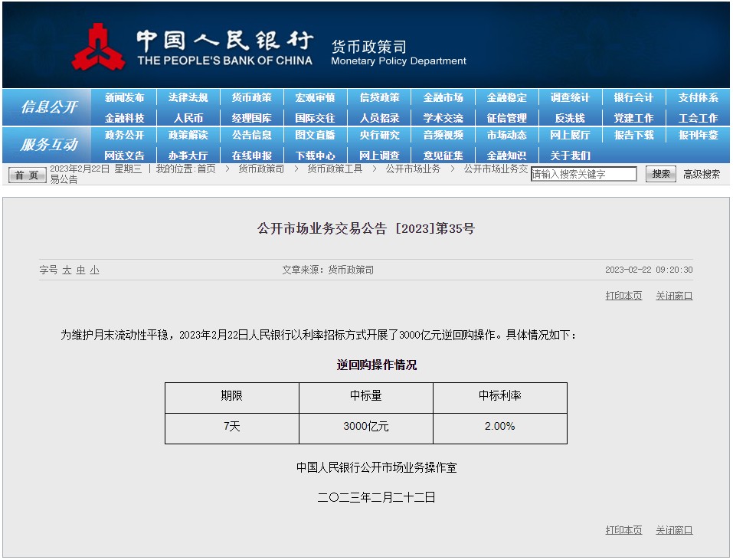Go to 金融科技 section
Image resolution: width=733 pixels, height=560 pixels.
tap(124, 118)
